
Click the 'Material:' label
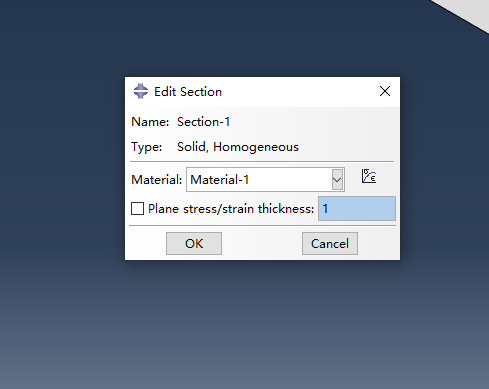click(x=157, y=180)
